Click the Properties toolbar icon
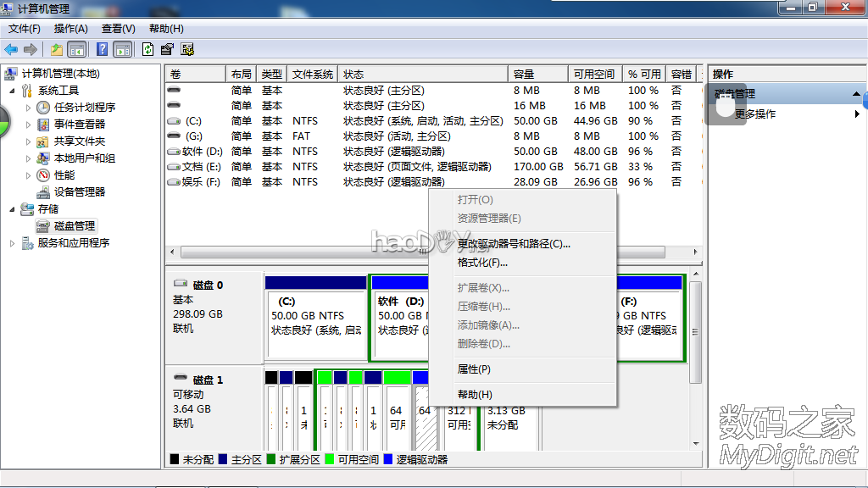 pyautogui.click(x=167, y=49)
